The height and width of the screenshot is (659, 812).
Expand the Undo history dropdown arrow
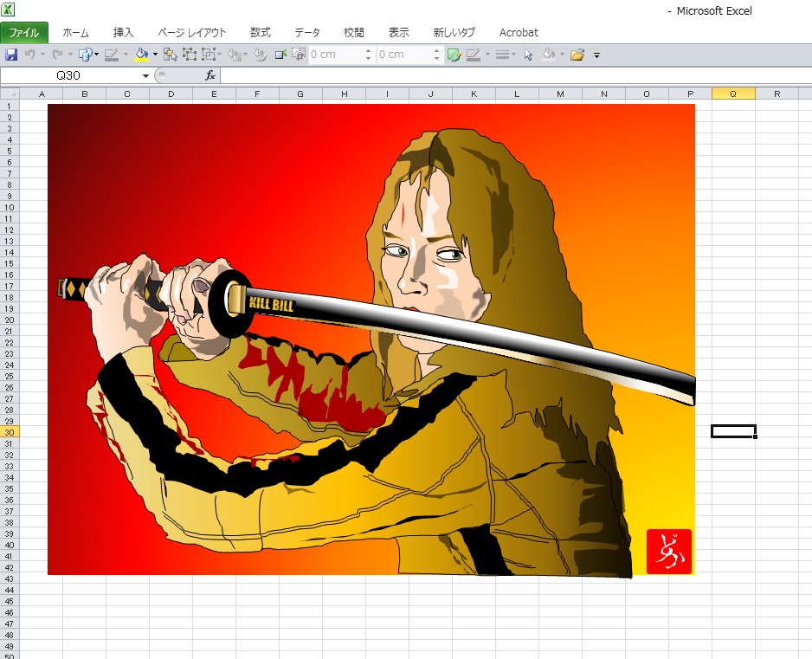tap(42, 55)
